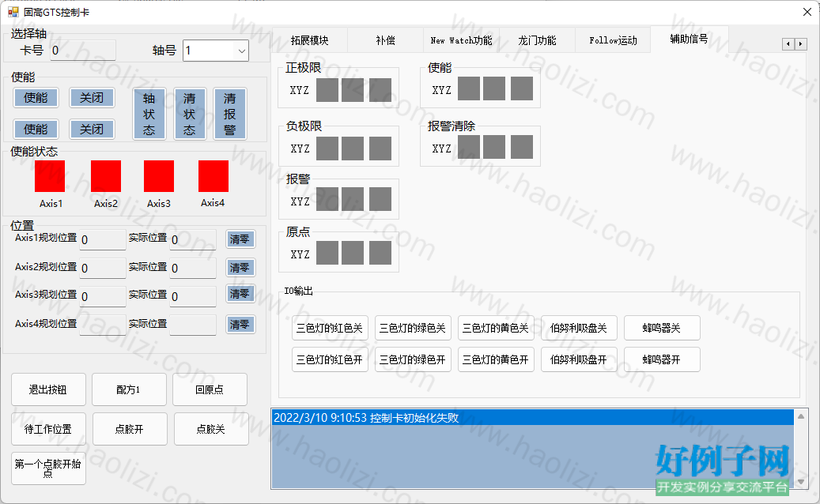Image resolution: width=820 pixels, height=504 pixels.
Task: Click the 三色灯的绿色开 button
Action: point(413,359)
